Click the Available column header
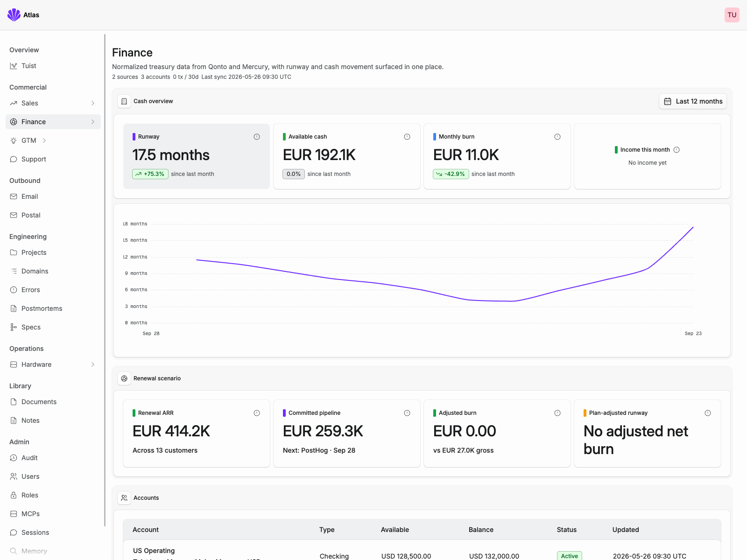 coord(395,530)
